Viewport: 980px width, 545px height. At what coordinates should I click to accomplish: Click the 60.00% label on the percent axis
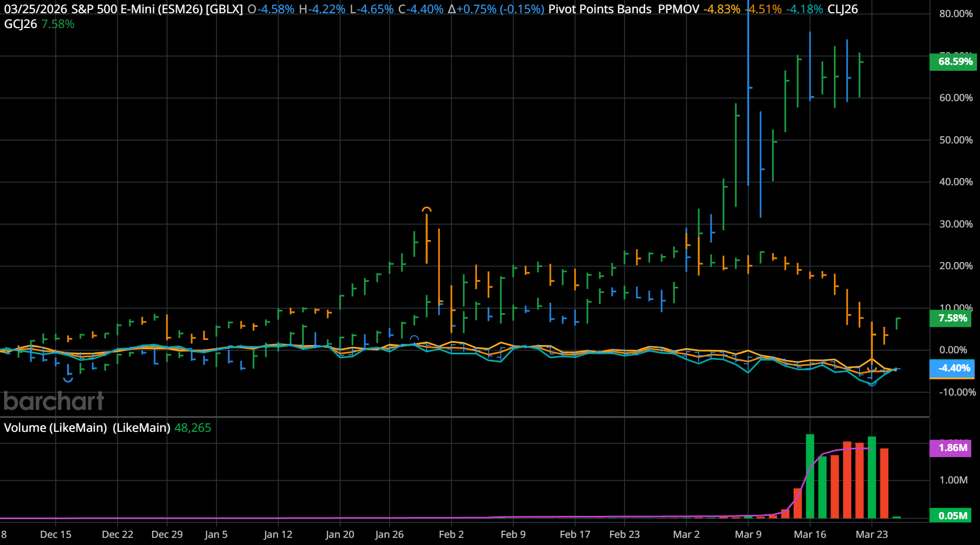click(x=956, y=98)
